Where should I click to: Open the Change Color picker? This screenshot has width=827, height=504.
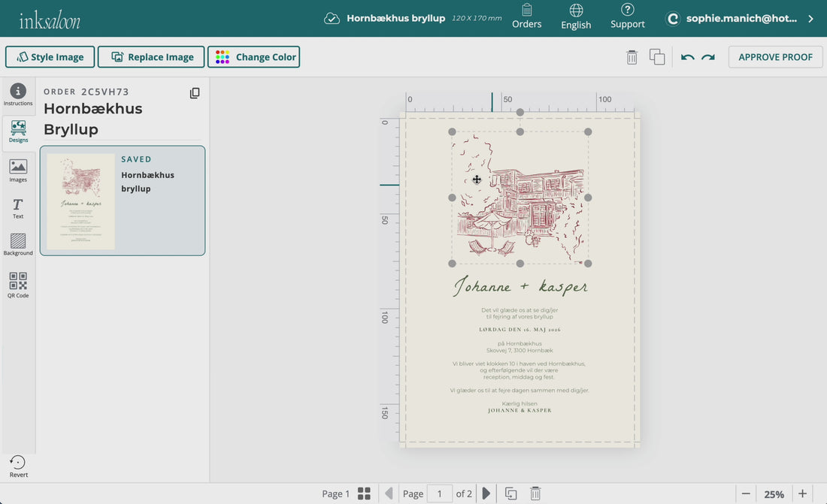pos(254,57)
